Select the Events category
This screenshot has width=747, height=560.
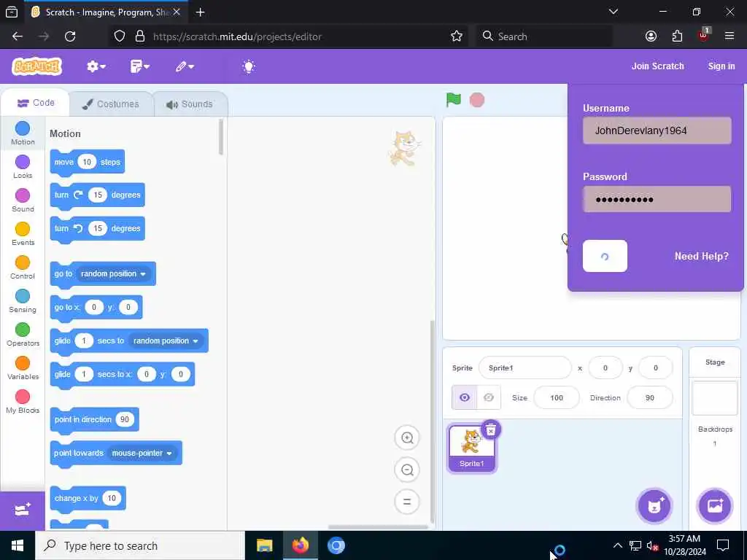click(x=23, y=234)
